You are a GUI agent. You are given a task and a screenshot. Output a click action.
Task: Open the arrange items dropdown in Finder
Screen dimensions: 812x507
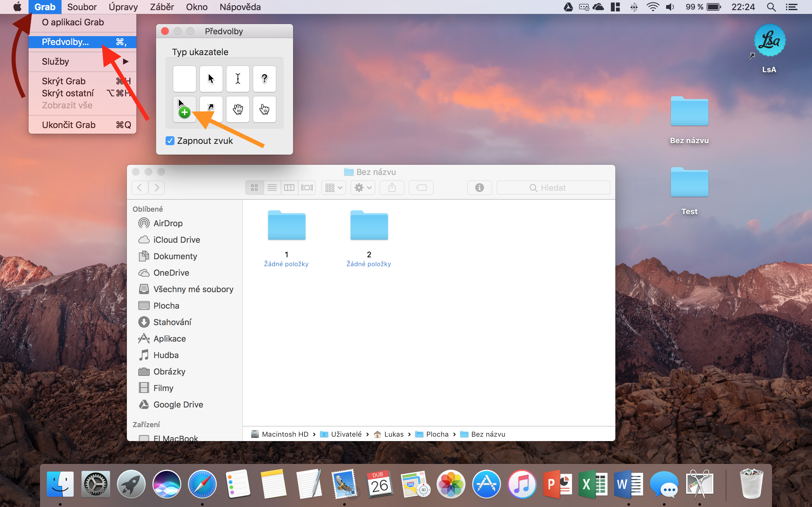(x=334, y=188)
